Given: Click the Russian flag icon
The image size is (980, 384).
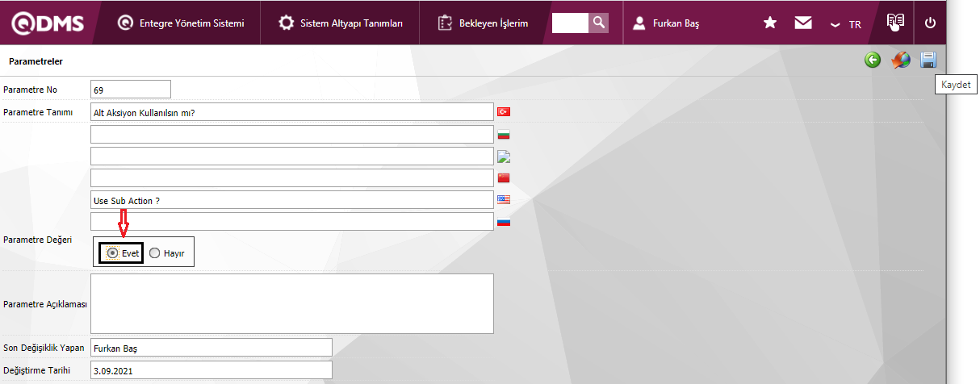Looking at the screenshot, I should [504, 221].
